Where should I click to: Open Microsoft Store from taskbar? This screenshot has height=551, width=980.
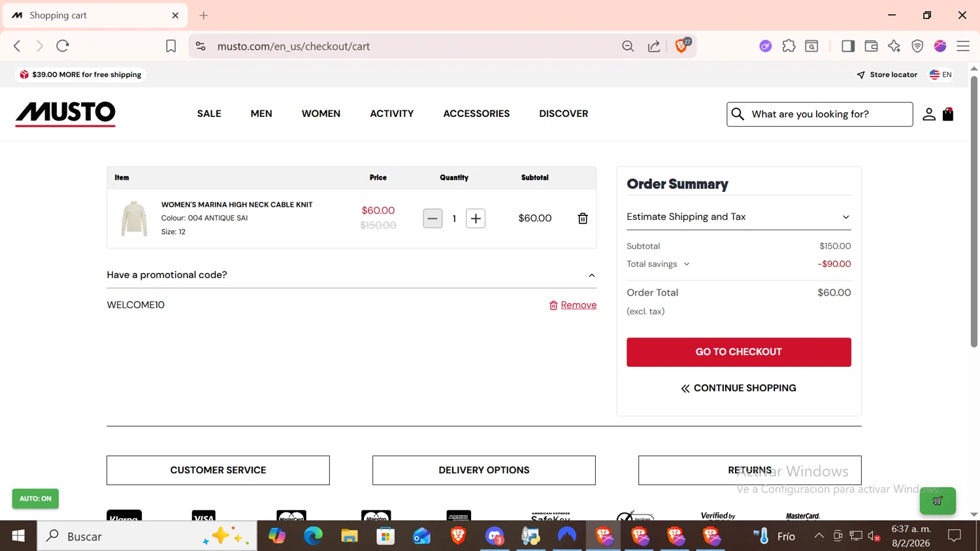tap(385, 536)
